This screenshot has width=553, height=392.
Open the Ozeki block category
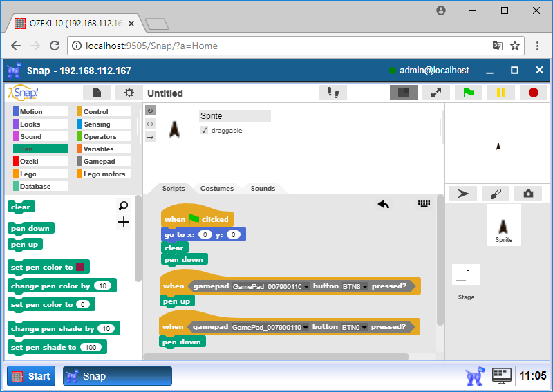click(40, 161)
